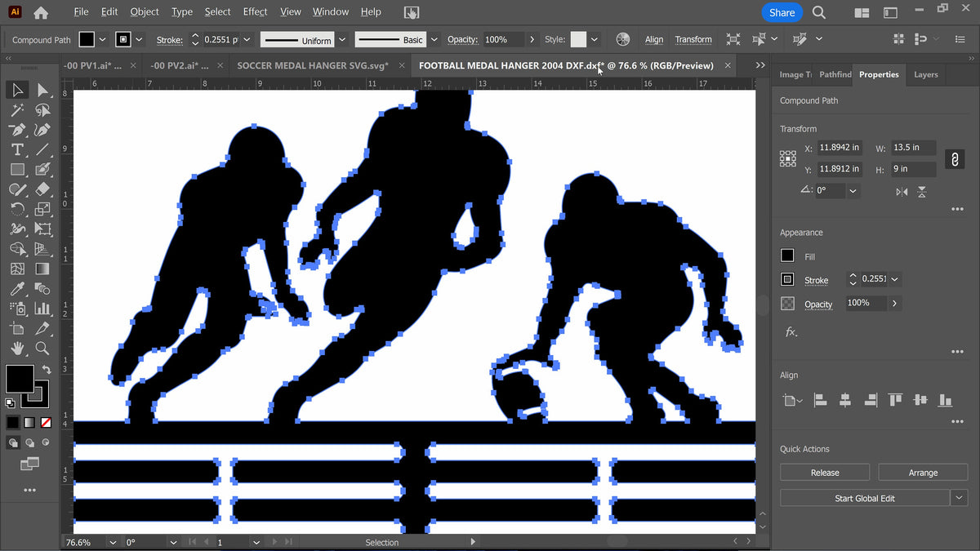Select the Perspective Grid tool
Image resolution: width=980 pixels, height=551 pixels.
42,249
